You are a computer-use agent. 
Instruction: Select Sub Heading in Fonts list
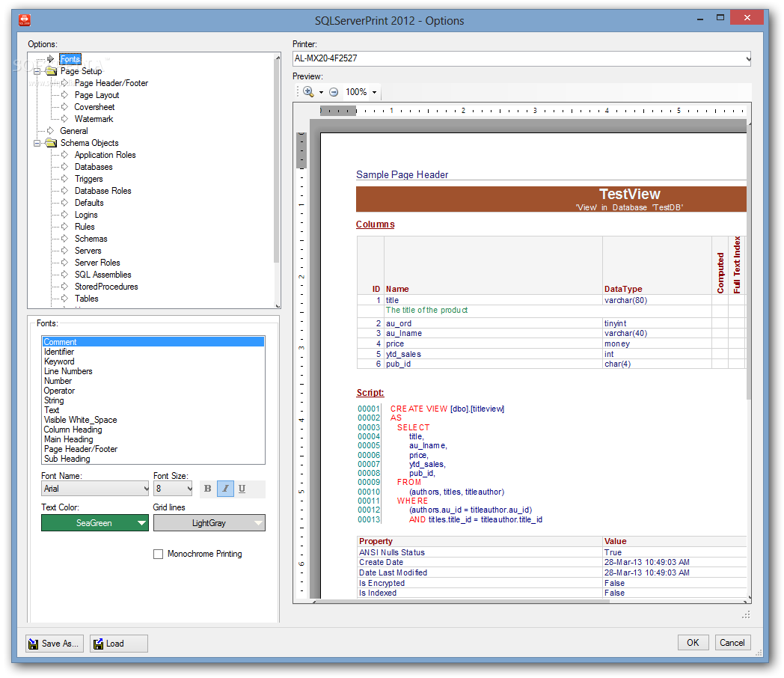pyautogui.click(x=153, y=459)
